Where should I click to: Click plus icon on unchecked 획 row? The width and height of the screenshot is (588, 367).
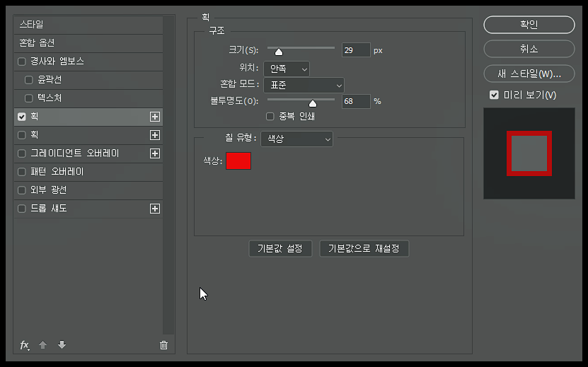tap(155, 135)
